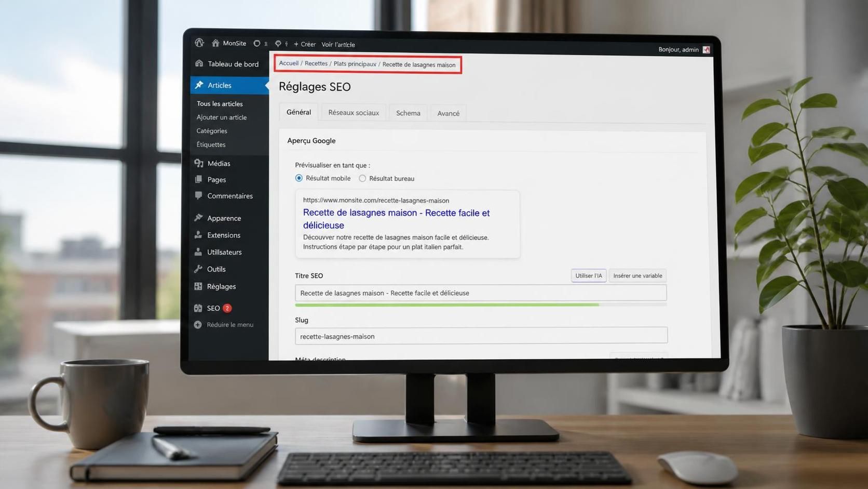Open Ajouter un article submenu
The image size is (868, 489).
tap(222, 117)
